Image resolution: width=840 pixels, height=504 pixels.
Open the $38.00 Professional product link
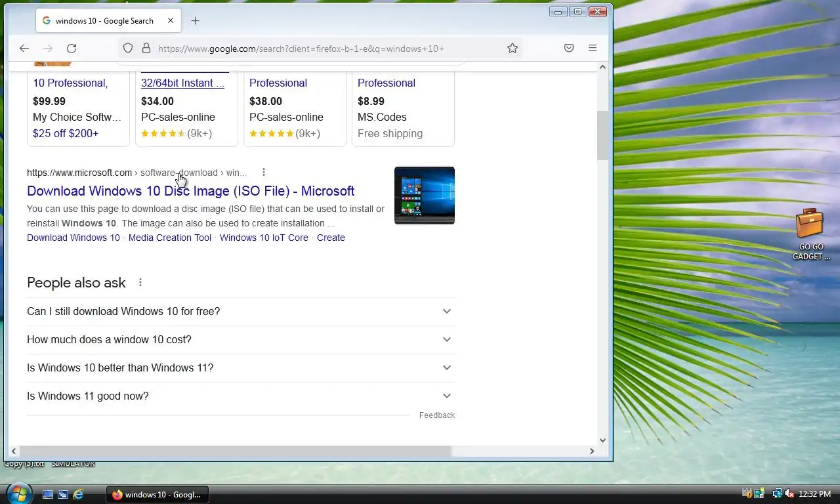(x=278, y=83)
